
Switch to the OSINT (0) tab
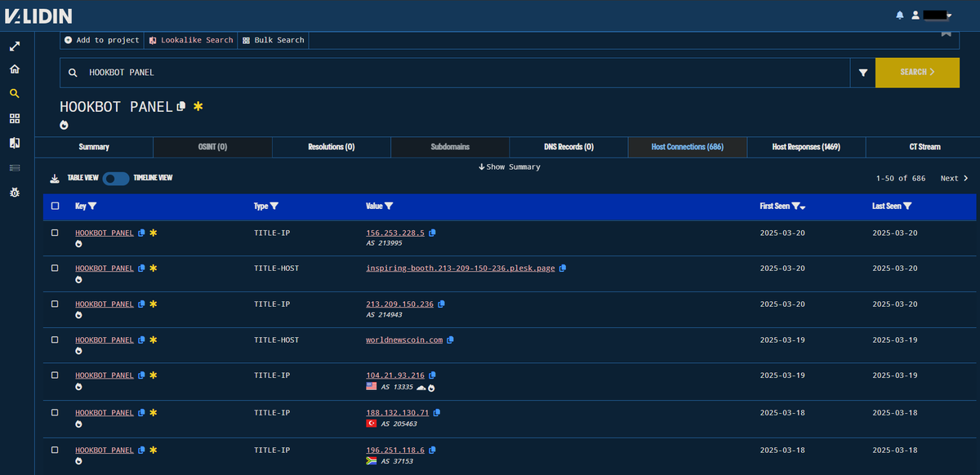click(x=212, y=147)
